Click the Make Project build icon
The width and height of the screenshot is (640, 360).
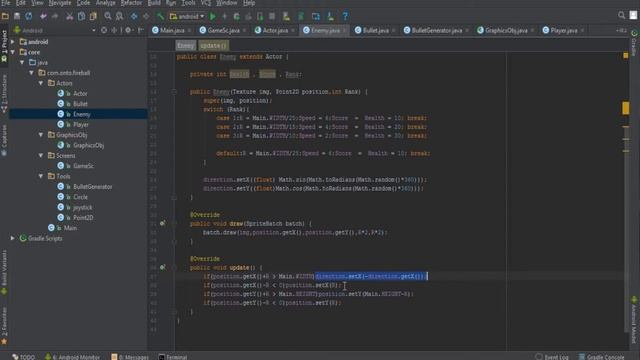pyautogui.click(x=160, y=16)
